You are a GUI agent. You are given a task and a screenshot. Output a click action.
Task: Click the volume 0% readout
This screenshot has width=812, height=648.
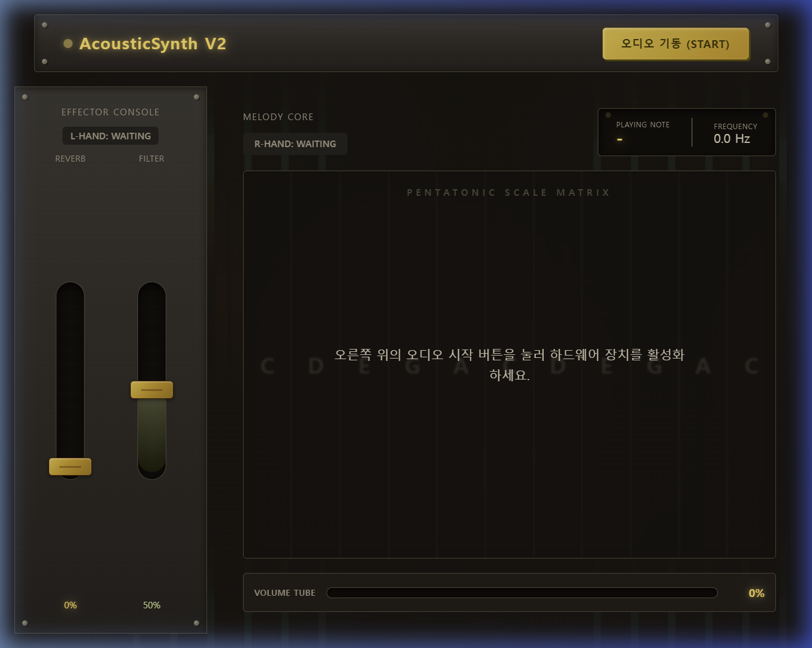pos(756,593)
